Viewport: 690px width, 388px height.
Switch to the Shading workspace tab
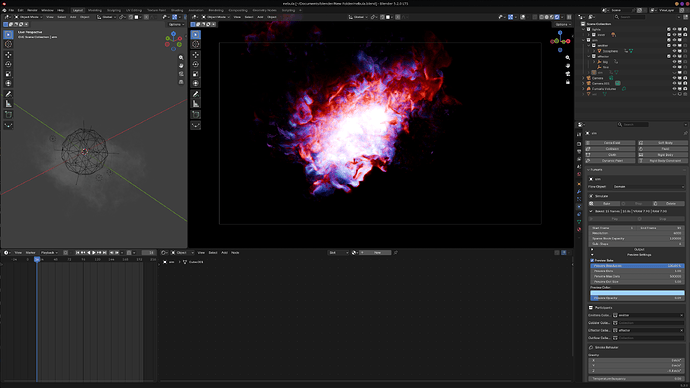coord(177,10)
